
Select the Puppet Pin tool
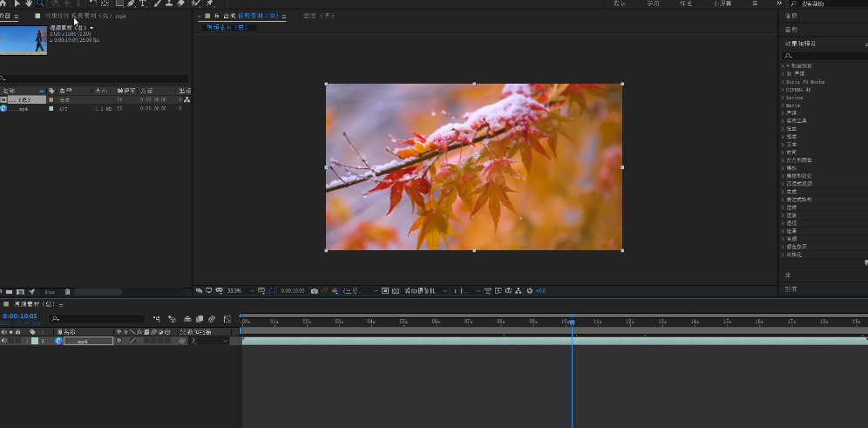coord(210,3)
